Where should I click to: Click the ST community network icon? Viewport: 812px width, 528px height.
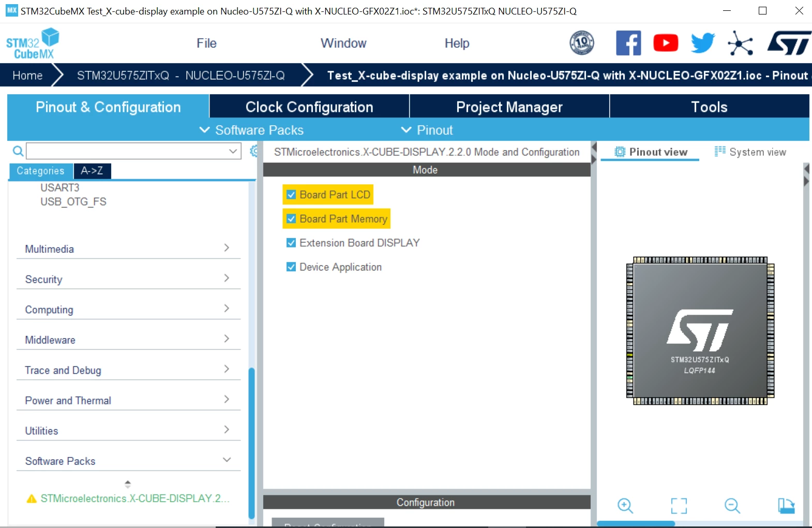740,43
